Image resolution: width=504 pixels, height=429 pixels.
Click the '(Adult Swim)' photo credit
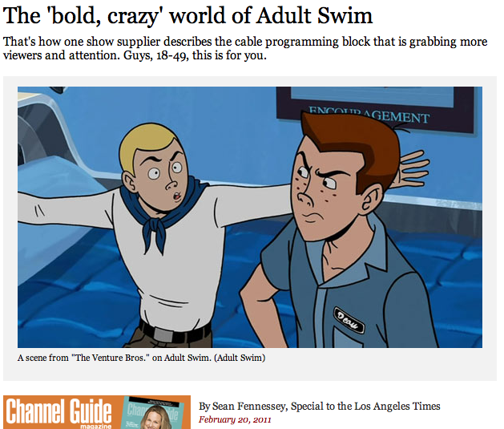pos(240,358)
